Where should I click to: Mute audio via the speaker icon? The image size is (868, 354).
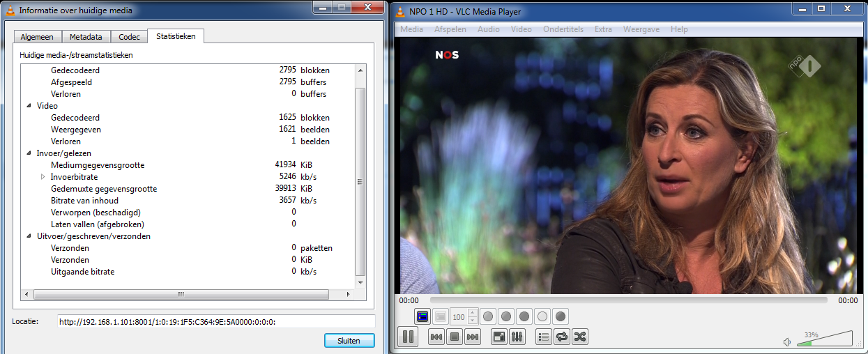point(787,342)
